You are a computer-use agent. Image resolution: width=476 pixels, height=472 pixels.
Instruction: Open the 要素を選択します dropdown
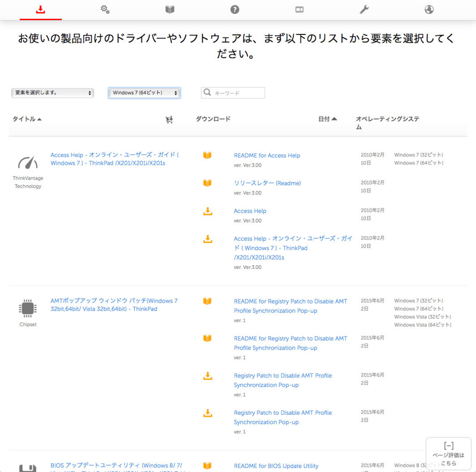pyautogui.click(x=52, y=92)
